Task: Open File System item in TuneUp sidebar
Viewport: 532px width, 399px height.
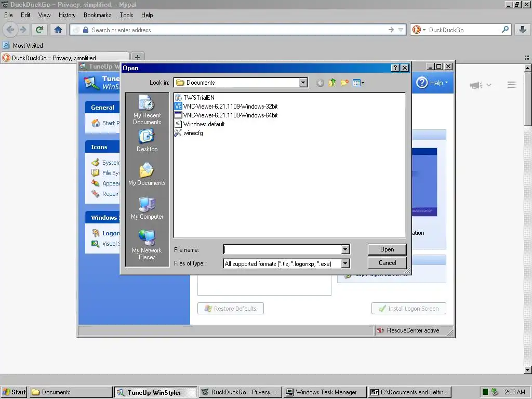Action: point(105,172)
